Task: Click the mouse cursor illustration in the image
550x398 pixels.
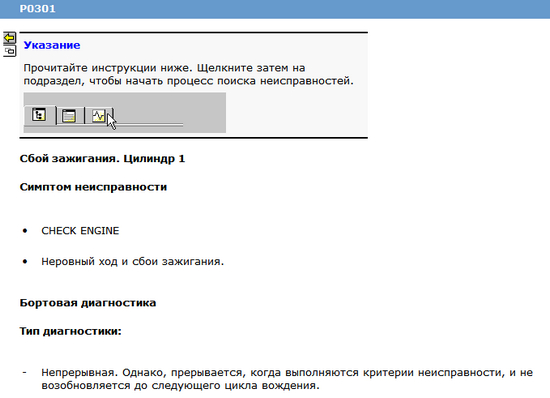Action: [111, 122]
